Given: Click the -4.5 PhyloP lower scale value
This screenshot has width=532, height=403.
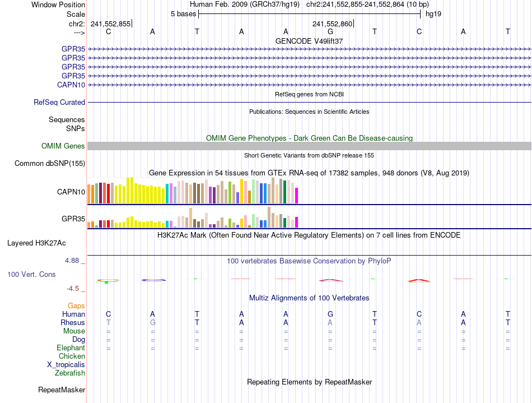Looking at the screenshot, I should click(x=73, y=289).
